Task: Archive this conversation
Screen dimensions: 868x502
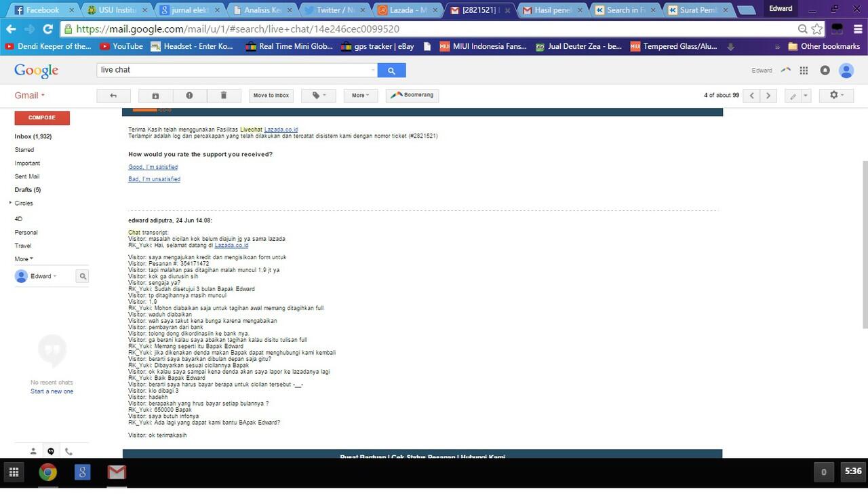Action: [155, 96]
